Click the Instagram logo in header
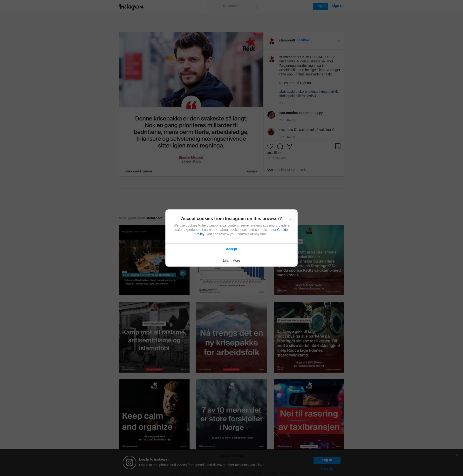This screenshot has height=476, width=463. 131,7
